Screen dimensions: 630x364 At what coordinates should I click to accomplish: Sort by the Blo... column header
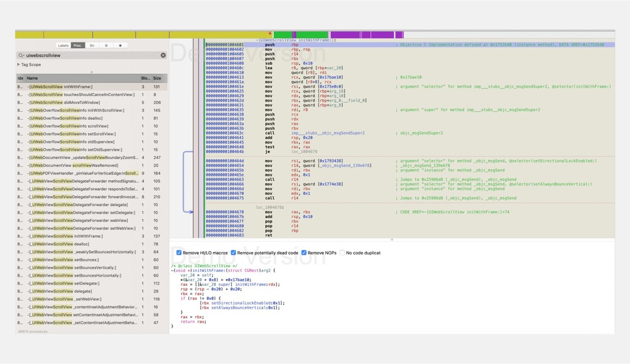(x=145, y=78)
